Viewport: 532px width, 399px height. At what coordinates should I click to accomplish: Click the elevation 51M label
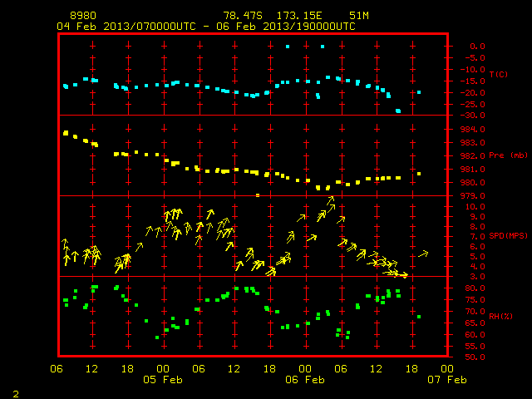pos(359,16)
